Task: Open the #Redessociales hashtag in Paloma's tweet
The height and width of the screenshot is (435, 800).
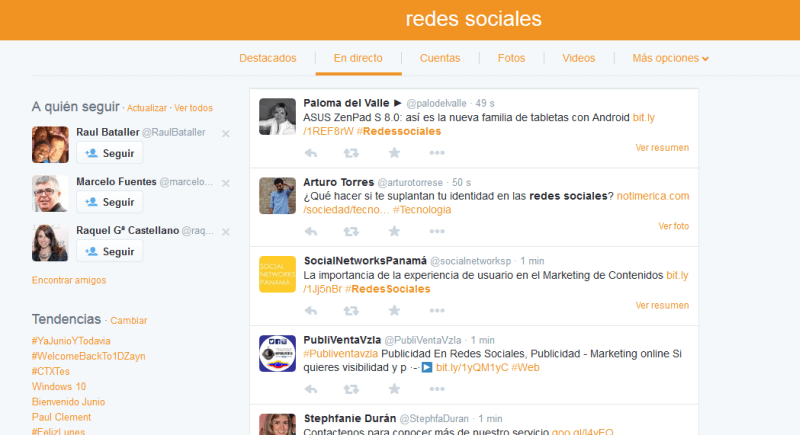Action: (x=399, y=132)
